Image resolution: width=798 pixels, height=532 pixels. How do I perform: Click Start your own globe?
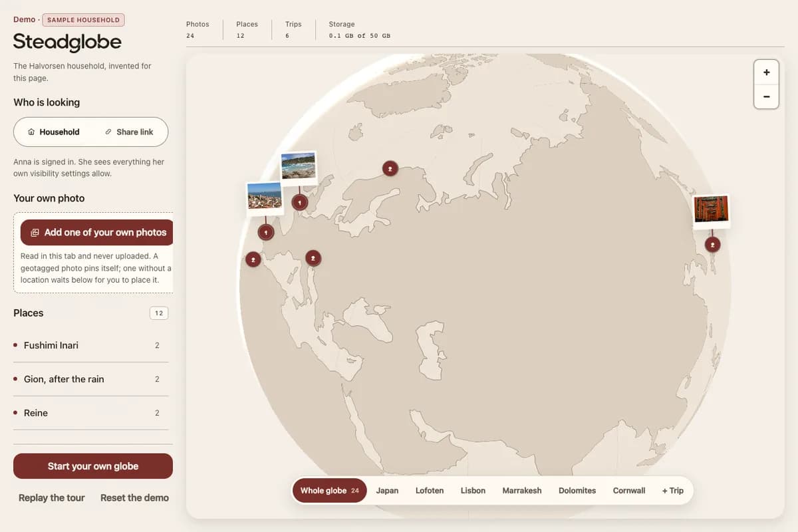point(93,466)
